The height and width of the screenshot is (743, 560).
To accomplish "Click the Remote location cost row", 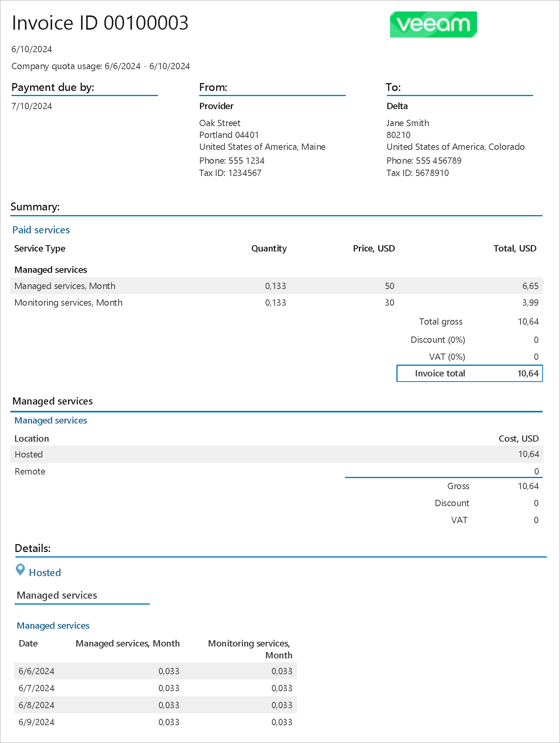I will click(x=276, y=471).
